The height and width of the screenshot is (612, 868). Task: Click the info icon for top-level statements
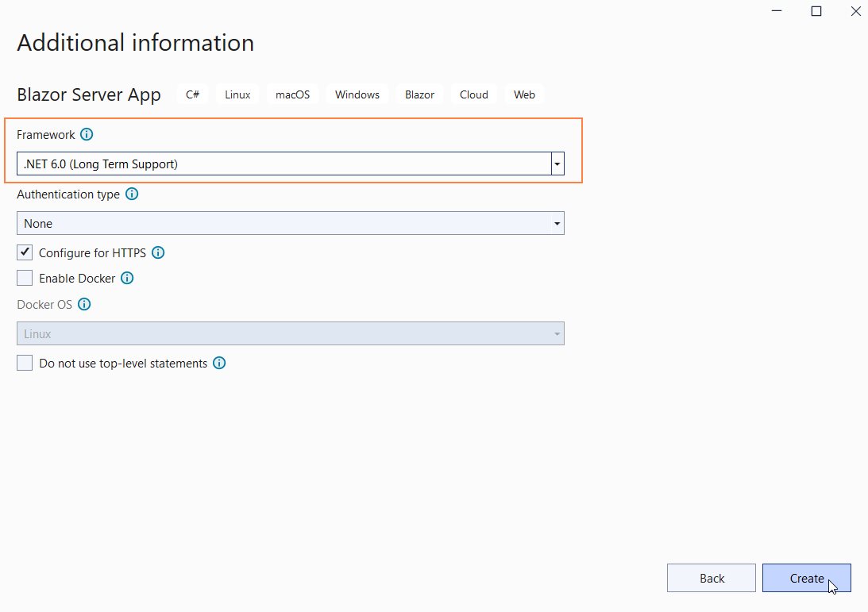219,363
